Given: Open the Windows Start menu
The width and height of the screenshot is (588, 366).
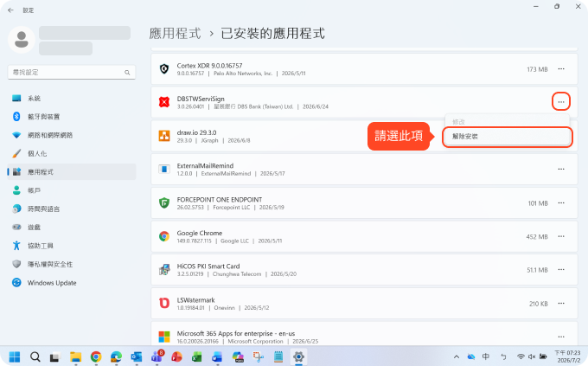Looking at the screenshot, I should click(15, 356).
